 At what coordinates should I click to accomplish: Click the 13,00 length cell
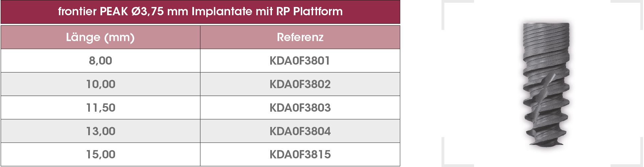click(100, 131)
